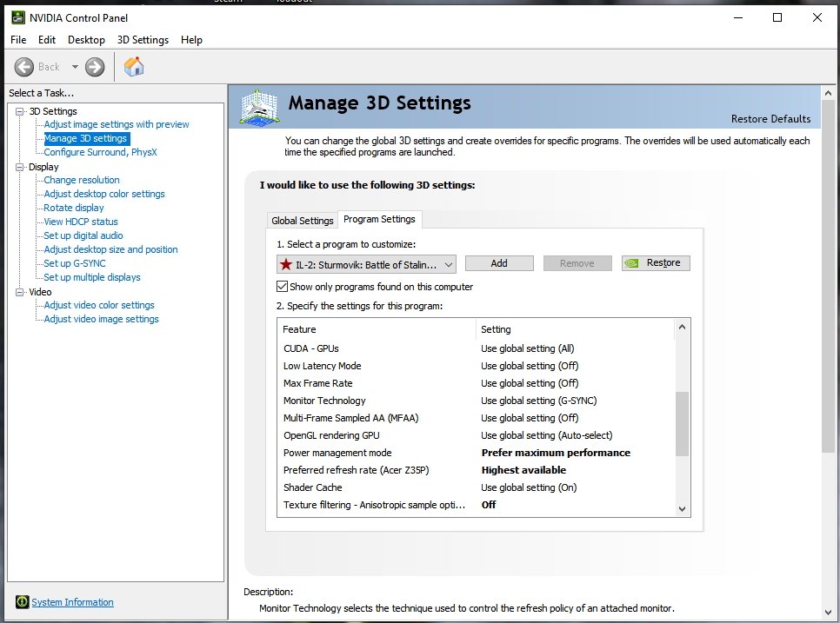
Task: Toggle Show only programs found checkbox
Action: 282,287
